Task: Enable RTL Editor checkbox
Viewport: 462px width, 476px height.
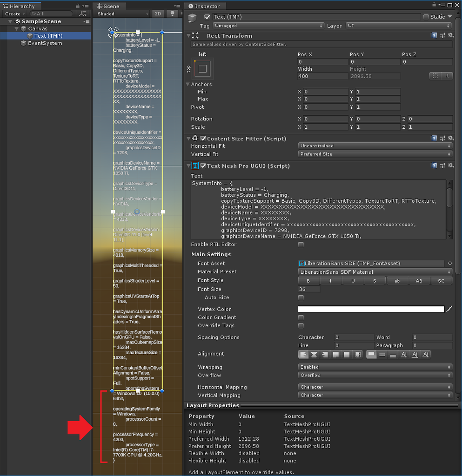Action: pyautogui.click(x=301, y=244)
